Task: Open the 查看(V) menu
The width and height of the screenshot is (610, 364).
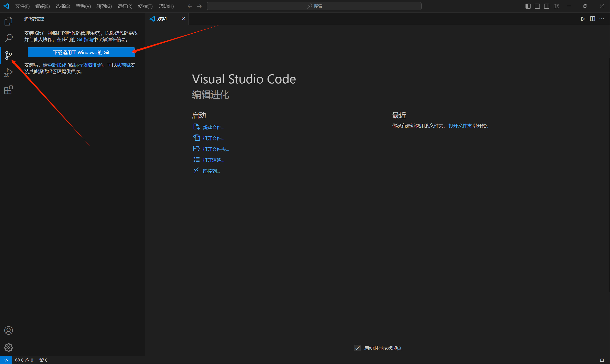Action: 83,6
